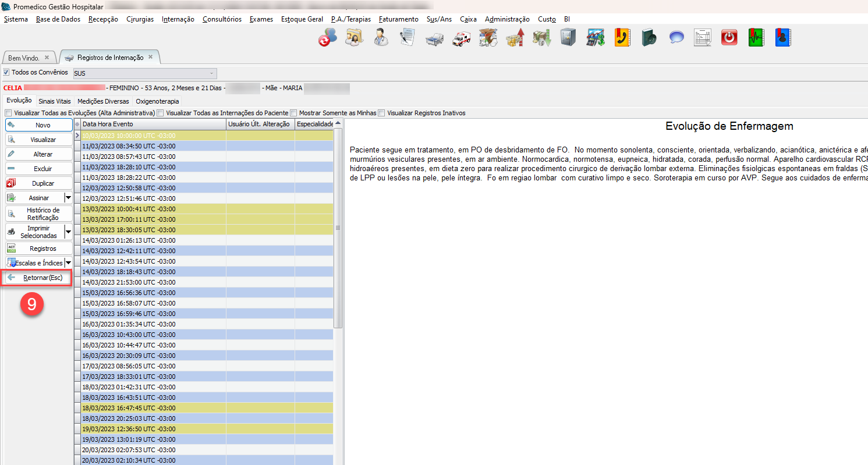The width and height of the screenshot is (868, 465).
Task: Click the hospital bed toolbar icon
Action: click(434, 38)
